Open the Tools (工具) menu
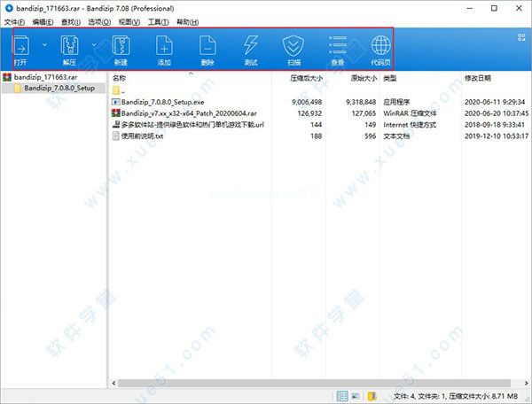This screenshot has width=532, height=404. (159, 19)
